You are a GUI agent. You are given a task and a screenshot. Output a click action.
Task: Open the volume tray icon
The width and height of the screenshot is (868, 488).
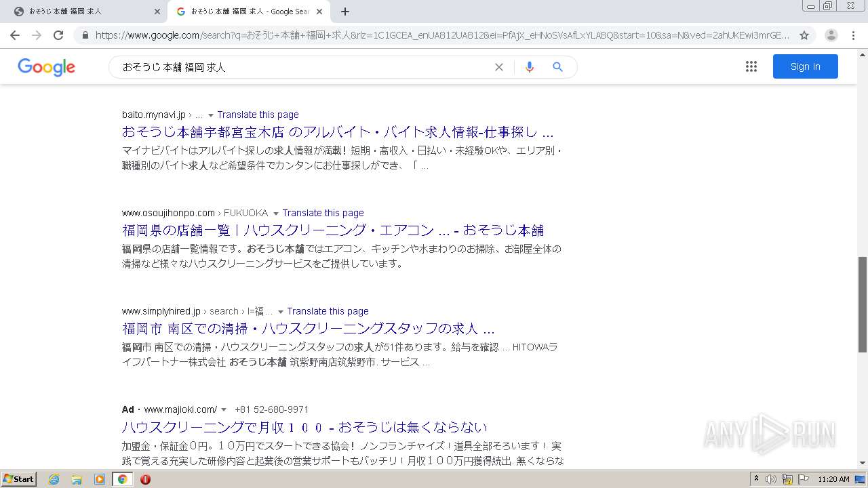(x=771, y=479)
